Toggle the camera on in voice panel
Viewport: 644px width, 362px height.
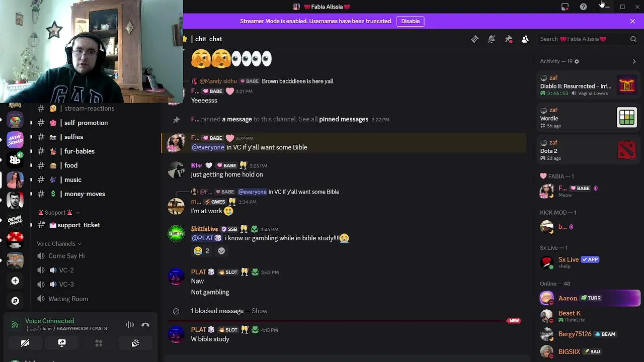(25, 343)
